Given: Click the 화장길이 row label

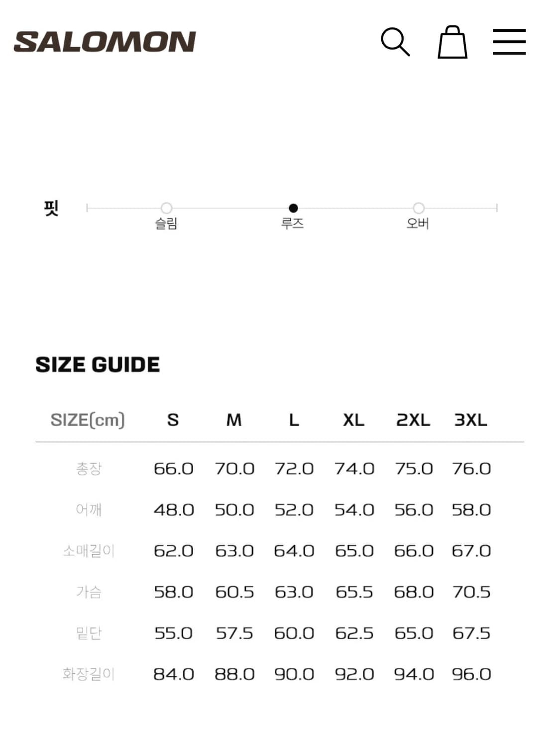Looking at the screenshot, I should point(89,674).
